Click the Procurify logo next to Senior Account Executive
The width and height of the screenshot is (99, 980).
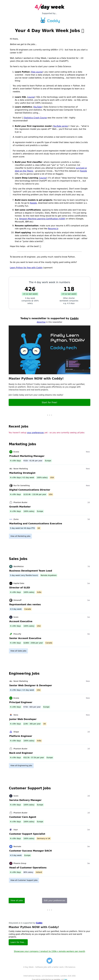11,634
